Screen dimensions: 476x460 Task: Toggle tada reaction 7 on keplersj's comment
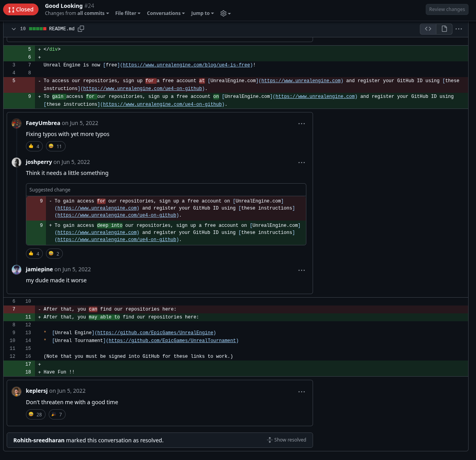57,414
